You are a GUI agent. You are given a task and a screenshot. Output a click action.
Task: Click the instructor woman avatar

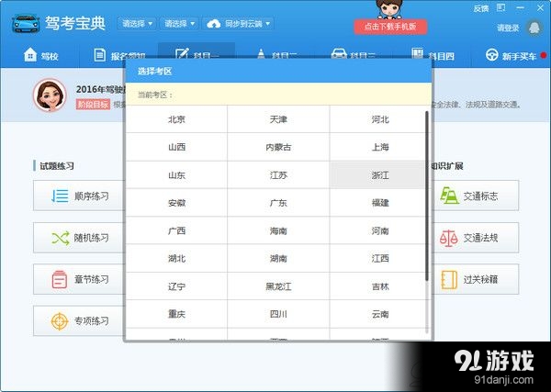[x=50, y=95]
